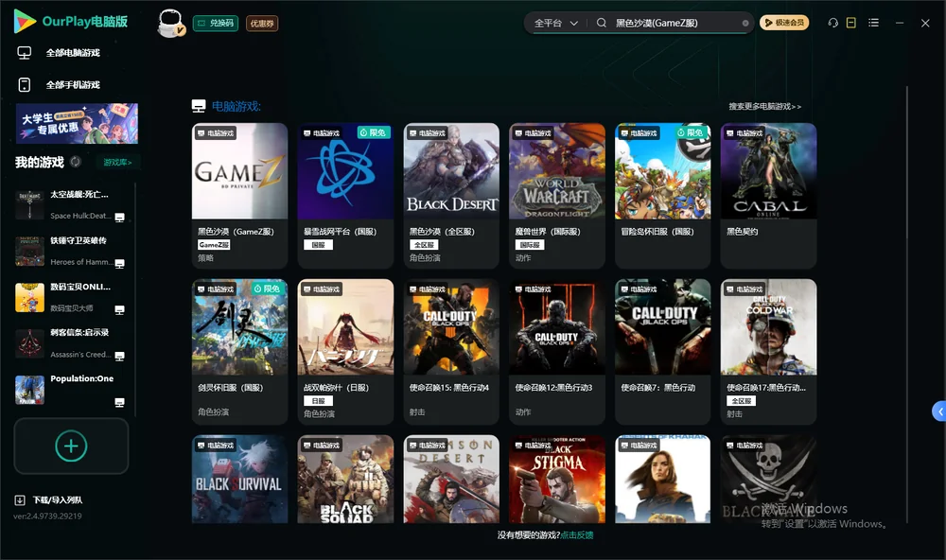
Task: Open 战双帕弥什 (日服) game card
Action: [345, 352]
